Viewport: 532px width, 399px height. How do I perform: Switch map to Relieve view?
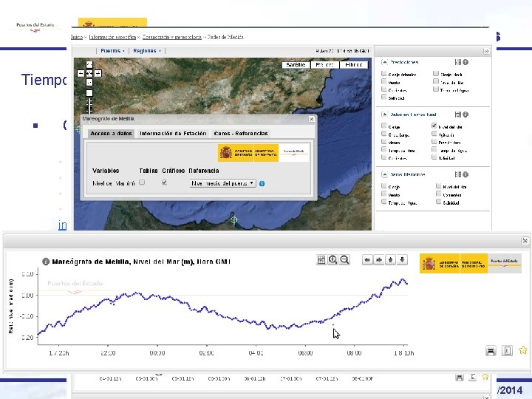pos(324,65)
